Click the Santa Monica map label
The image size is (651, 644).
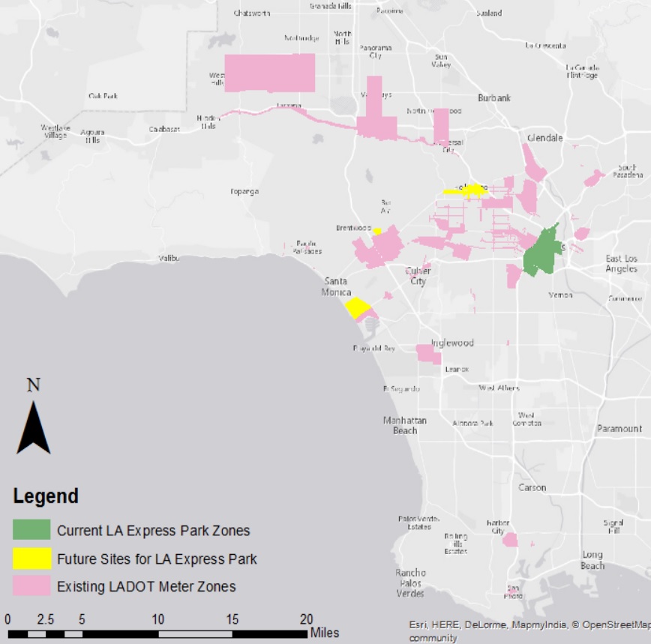[336, 286]
